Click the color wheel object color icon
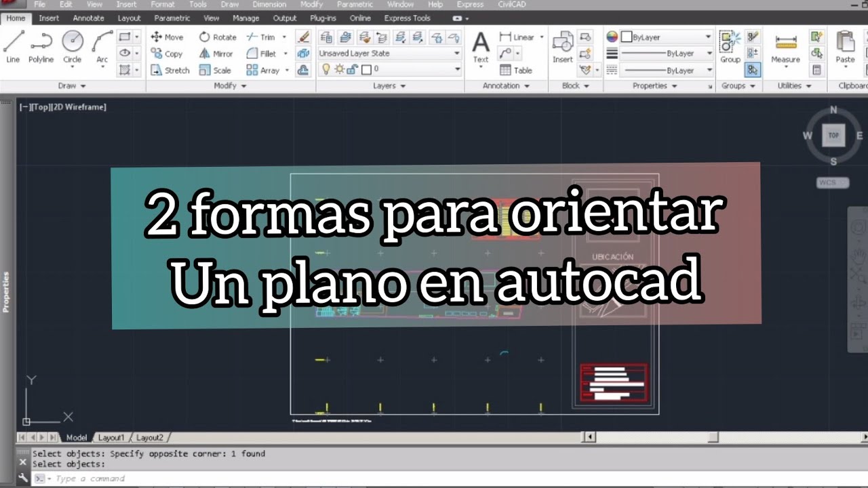868x488 pixels. click(x=612, y=37)
